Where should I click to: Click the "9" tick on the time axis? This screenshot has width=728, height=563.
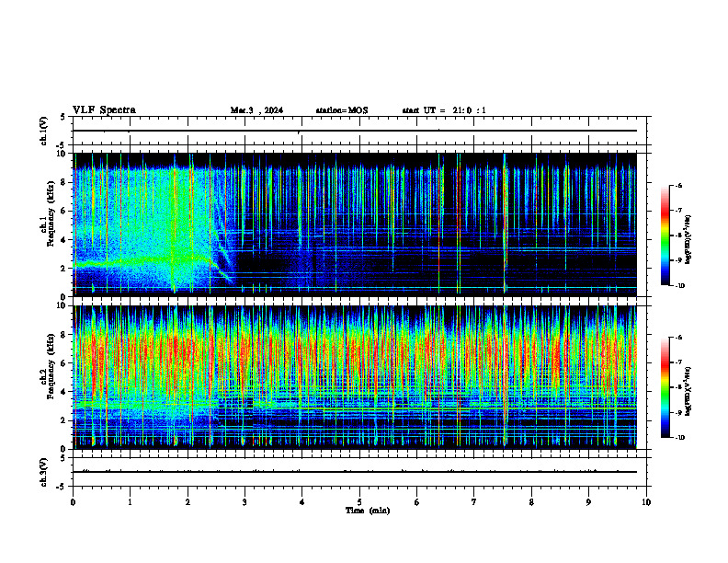click(x=588, y=502)
